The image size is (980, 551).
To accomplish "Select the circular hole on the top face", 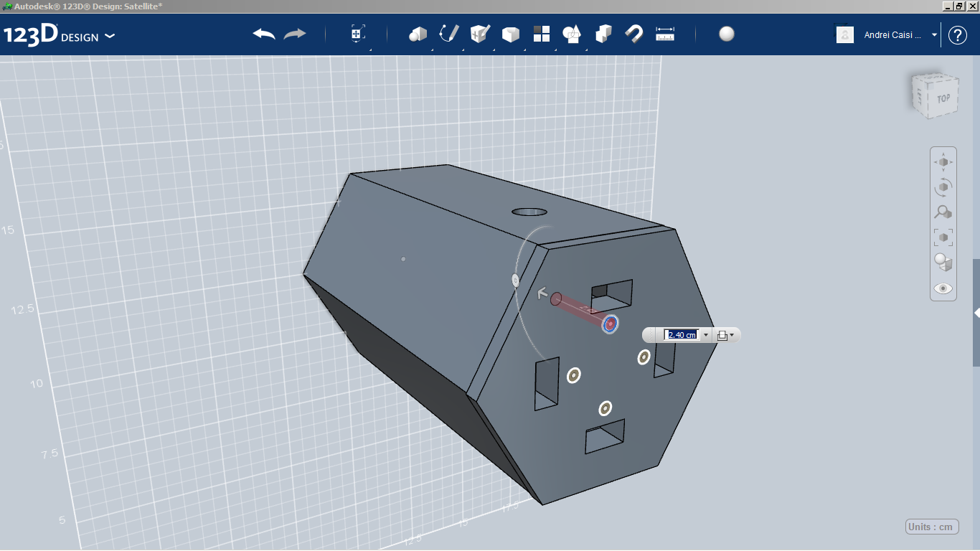I will pos(529,212).
